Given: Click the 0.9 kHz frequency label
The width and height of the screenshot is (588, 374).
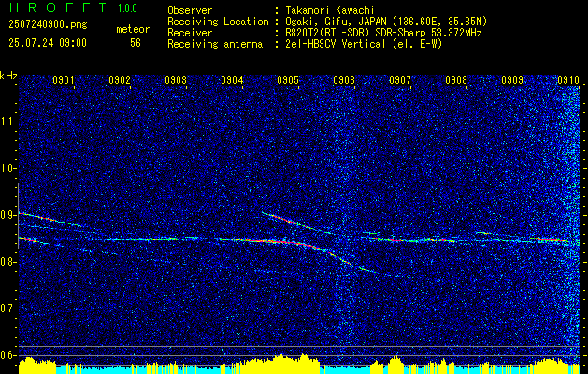Looking at the screenshot, I should (8, 215).
